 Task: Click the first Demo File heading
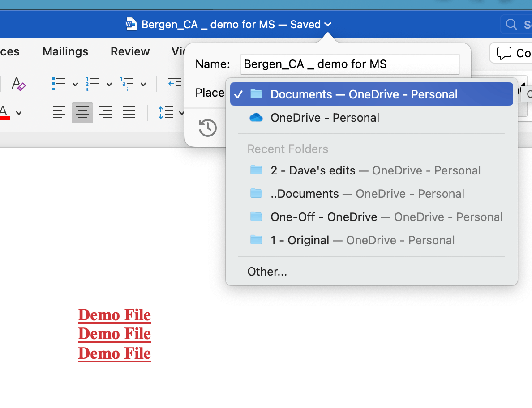pos(115,315)
